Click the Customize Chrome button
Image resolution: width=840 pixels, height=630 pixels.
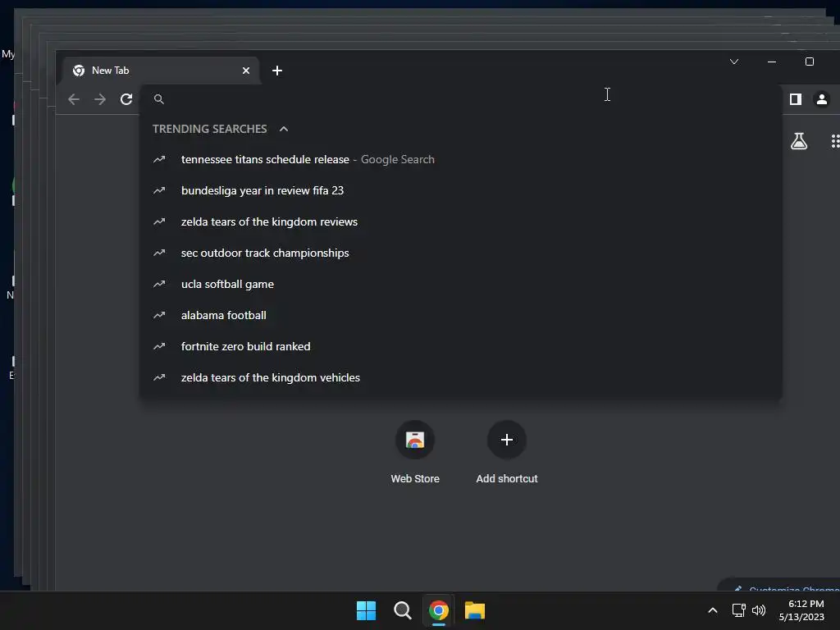point(779,586)
